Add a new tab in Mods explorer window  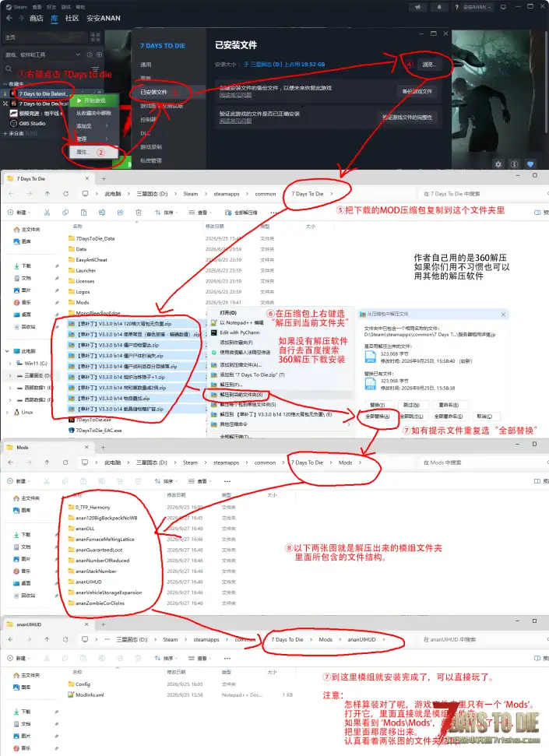click(103, 448)
